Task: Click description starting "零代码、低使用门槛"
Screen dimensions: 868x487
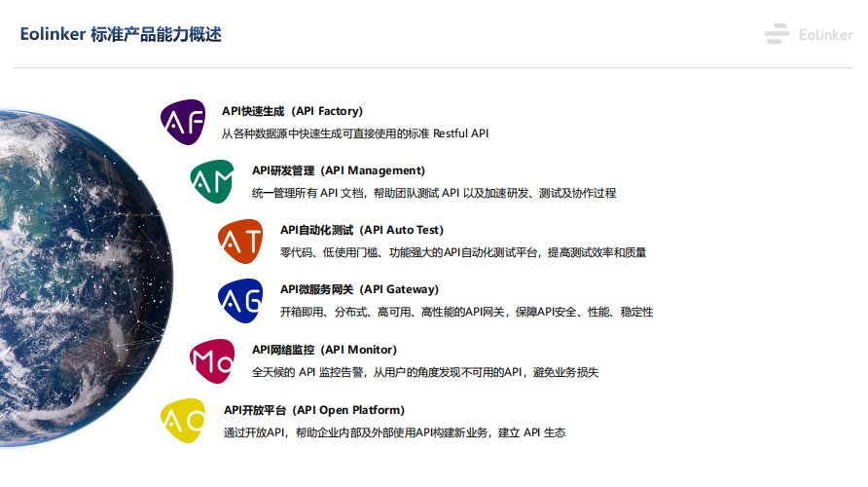Action: coord(463,252)
